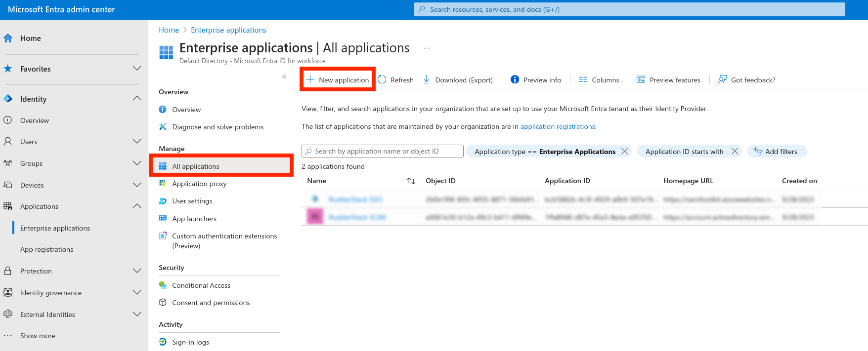Expand the Protection menu chevron
The height and width of the screenshot is (351, 868).
point(137,271)
